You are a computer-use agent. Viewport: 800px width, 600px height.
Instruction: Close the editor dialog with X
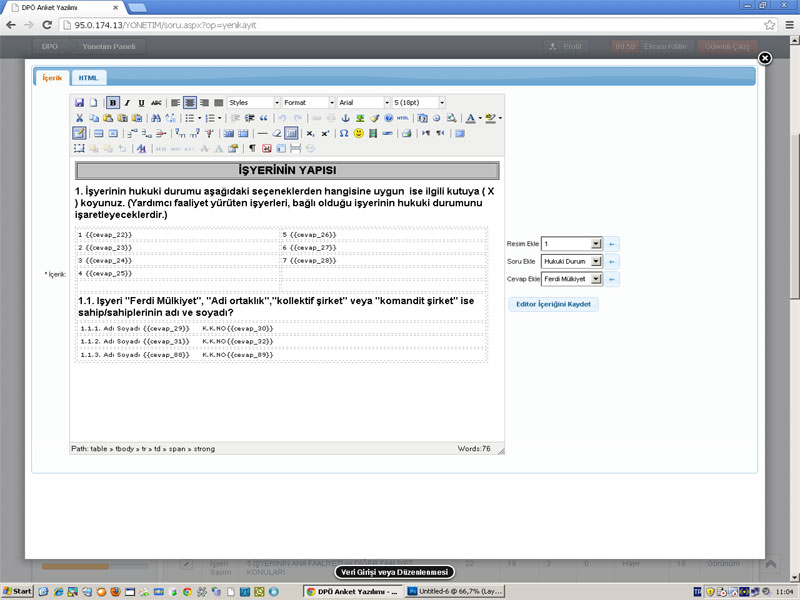point(764,58)
